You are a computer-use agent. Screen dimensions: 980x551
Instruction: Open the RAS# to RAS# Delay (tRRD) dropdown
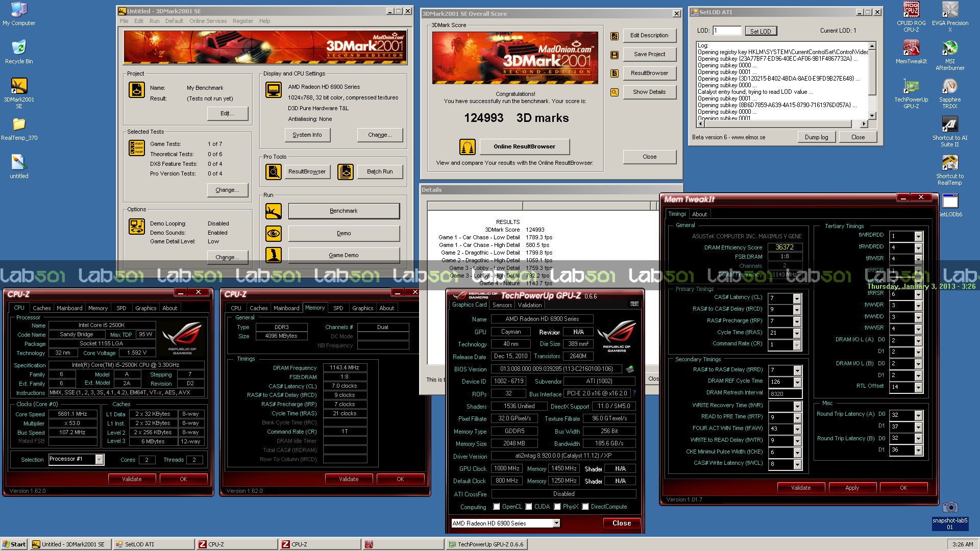pos(798,370)
